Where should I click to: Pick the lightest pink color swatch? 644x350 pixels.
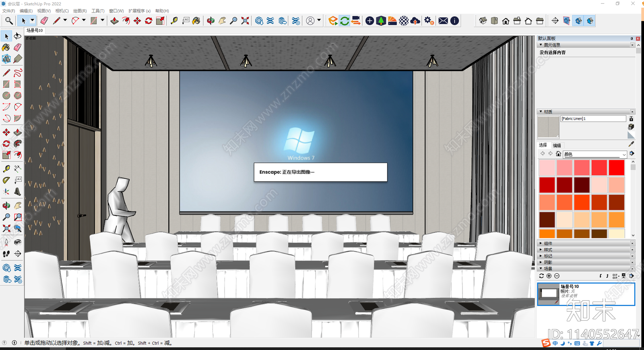547,168
